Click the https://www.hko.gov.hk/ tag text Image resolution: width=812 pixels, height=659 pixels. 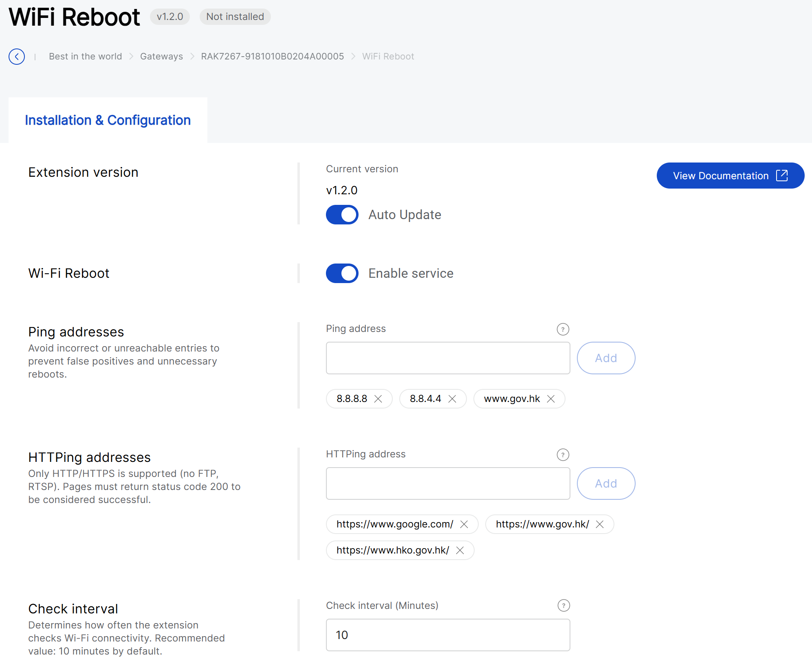pyautogui.click(x=393, y=550)
